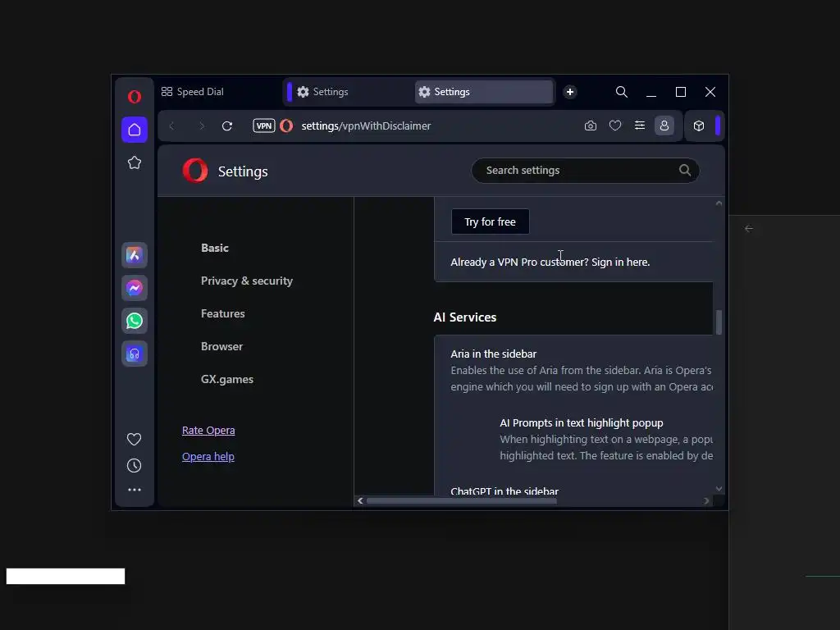Click 'AI Prompts in text highlight popup' title

click(582, 422)
